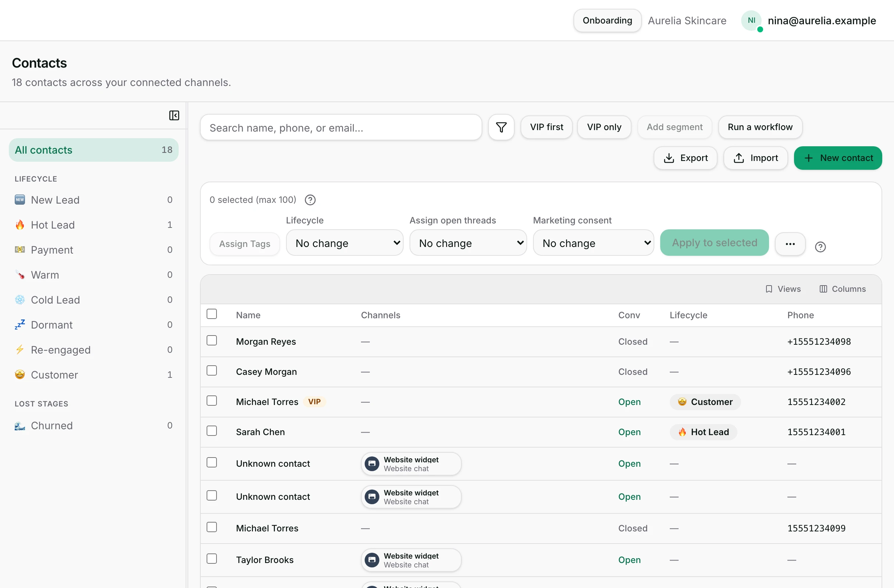
Task: Check the select-all header checkbox
Action: pyautogui.click(x=212, y=314)
